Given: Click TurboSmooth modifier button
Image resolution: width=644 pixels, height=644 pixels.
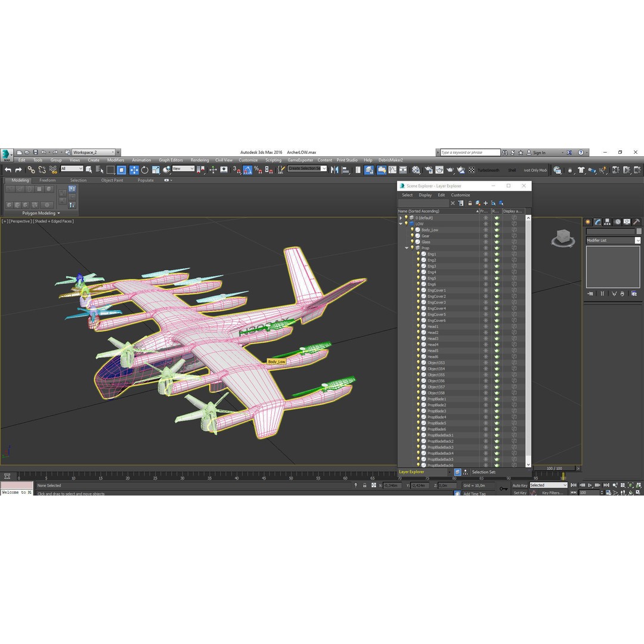Looking at the screenshot, I should click(x=488, y=170).
